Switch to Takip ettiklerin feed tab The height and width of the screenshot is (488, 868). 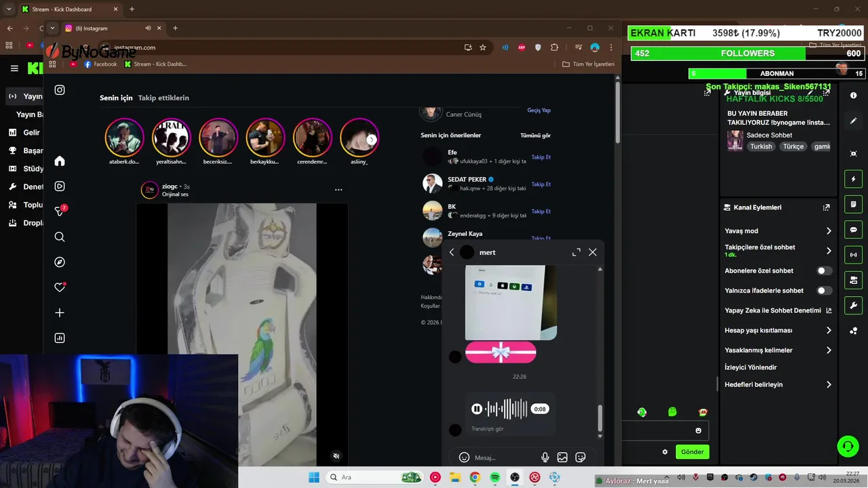coord(163,98)
